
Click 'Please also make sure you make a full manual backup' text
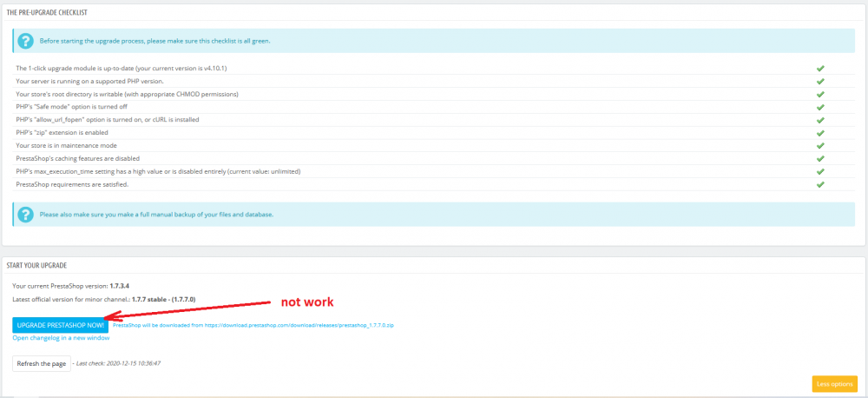pyautogui.click(x=156, y=214)
